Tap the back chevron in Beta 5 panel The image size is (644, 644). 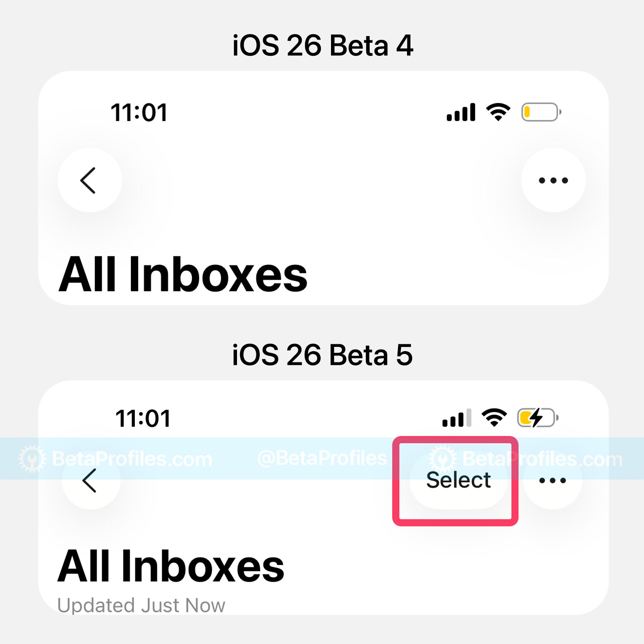[91, 480]
